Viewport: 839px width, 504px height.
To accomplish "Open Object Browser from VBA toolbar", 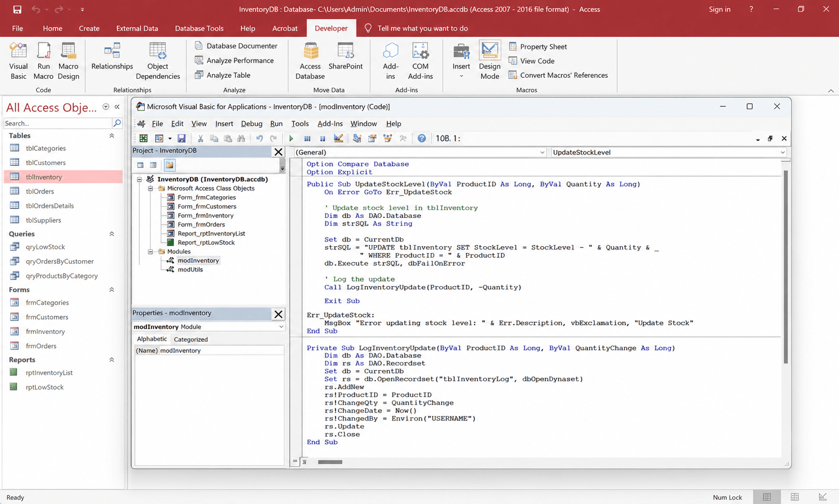I will 388,138.
